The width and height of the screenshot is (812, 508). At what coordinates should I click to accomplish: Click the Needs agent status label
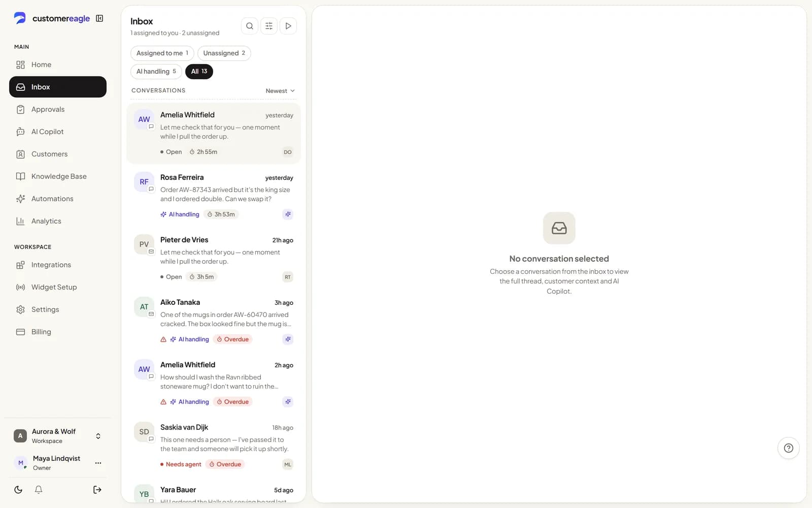coord(181,464)
